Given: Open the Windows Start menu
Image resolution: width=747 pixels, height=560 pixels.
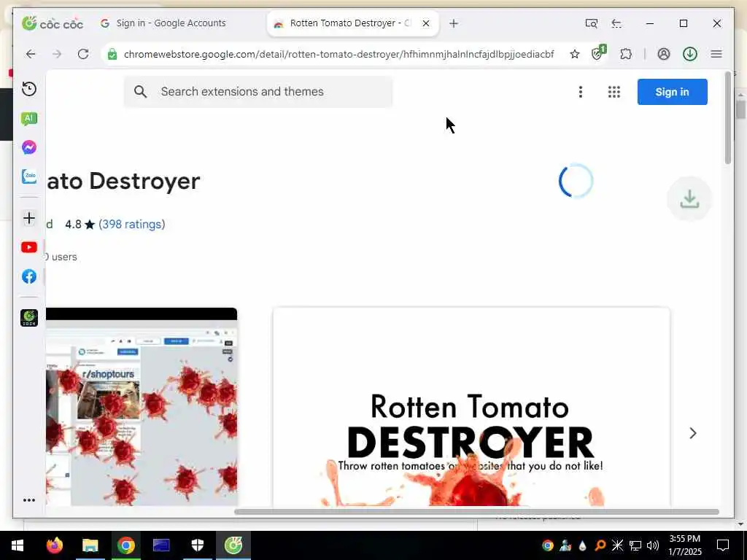Looking at the screenshot, I should click(18, 545).
